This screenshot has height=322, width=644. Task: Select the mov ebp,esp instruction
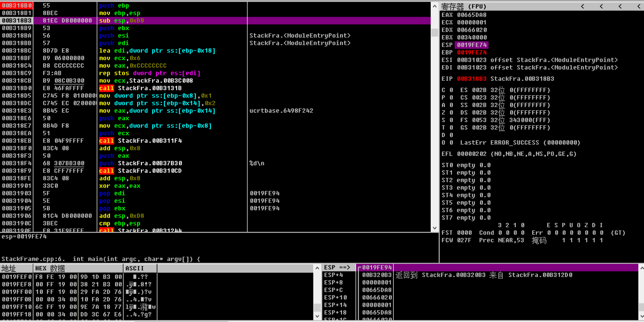tap(120, 13)
